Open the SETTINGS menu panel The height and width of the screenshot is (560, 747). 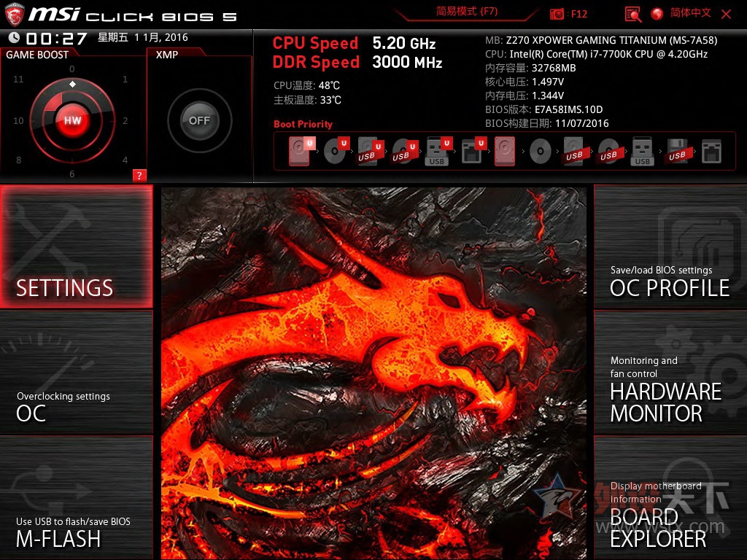[77, 246]
